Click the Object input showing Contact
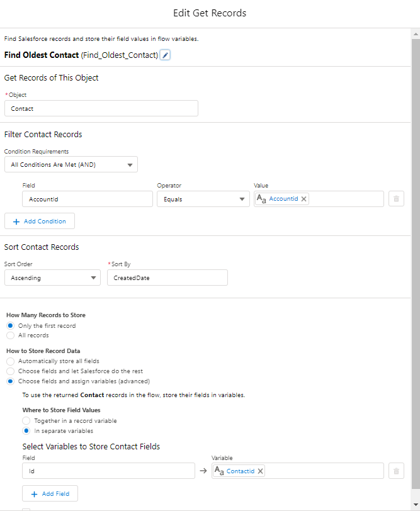The height and width of the screenshot is (511, 420). pyautogui.click(x=101, y=108)
